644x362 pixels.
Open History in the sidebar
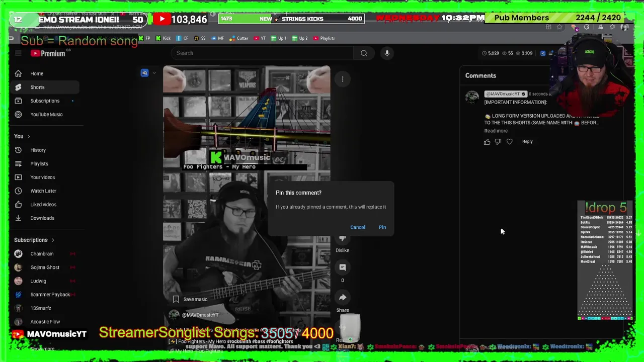pos(46,150)
